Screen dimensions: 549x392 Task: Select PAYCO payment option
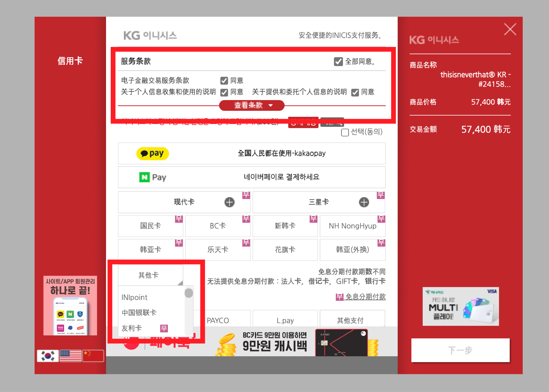[x=218, y=321]
